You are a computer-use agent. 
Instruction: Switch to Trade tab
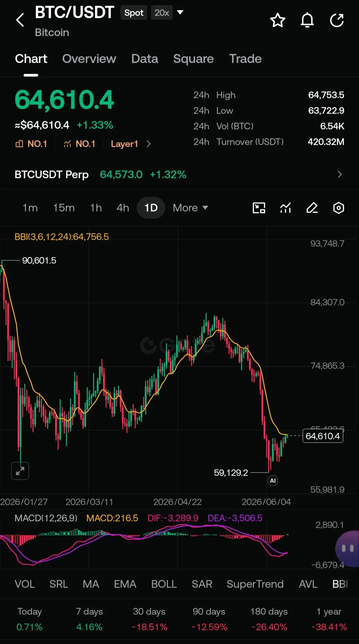point(245,59)
